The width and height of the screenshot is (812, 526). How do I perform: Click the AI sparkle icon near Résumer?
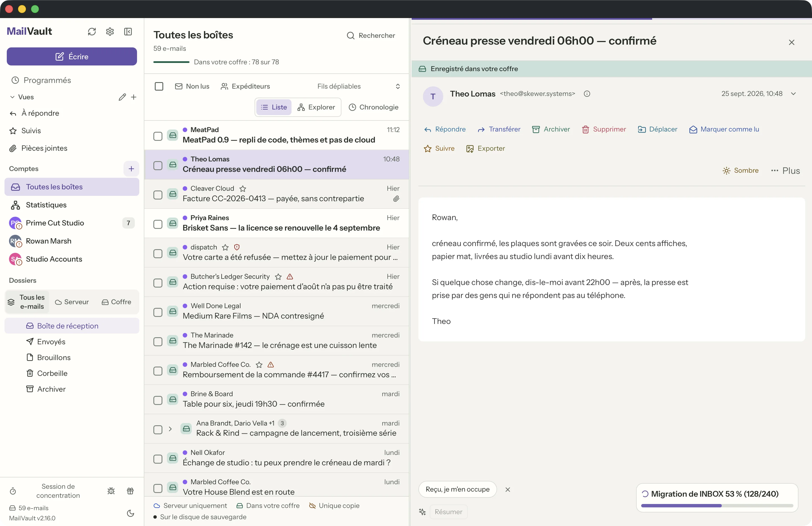point(422,512)
